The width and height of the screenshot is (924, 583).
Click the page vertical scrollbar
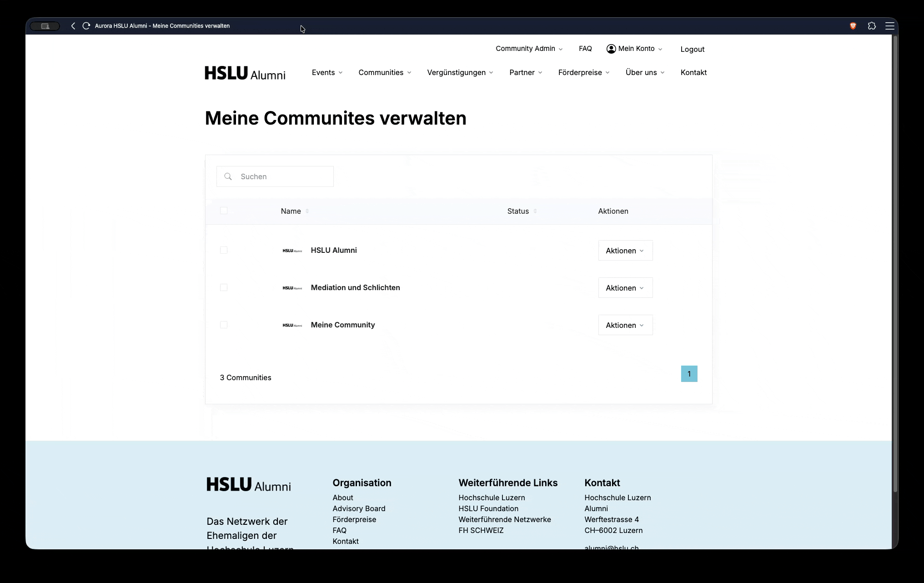pyautogui.click(x=895, y=264)
